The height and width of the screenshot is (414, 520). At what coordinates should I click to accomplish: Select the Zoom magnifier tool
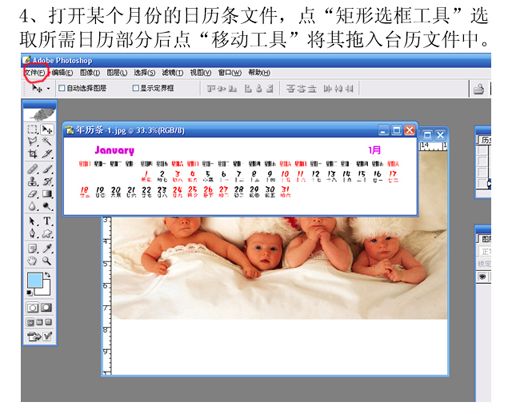(x=47, y=261)
